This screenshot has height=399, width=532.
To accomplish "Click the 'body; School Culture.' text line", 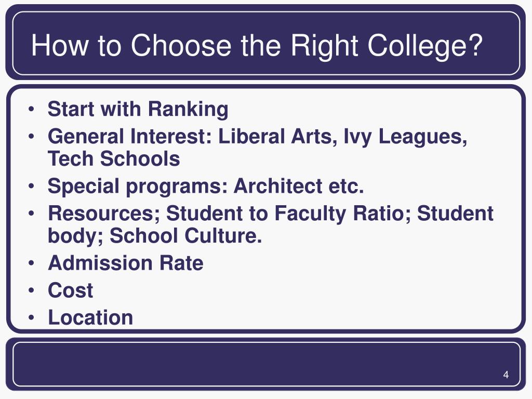I will coord(155,236).
